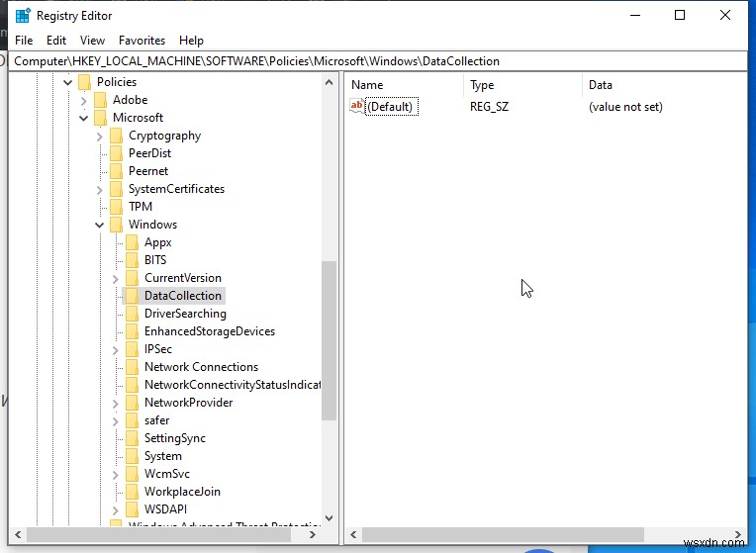This screenshot has width=756, height=553.
Task: Click the Adobe folder icon
Action: [100, 100]
